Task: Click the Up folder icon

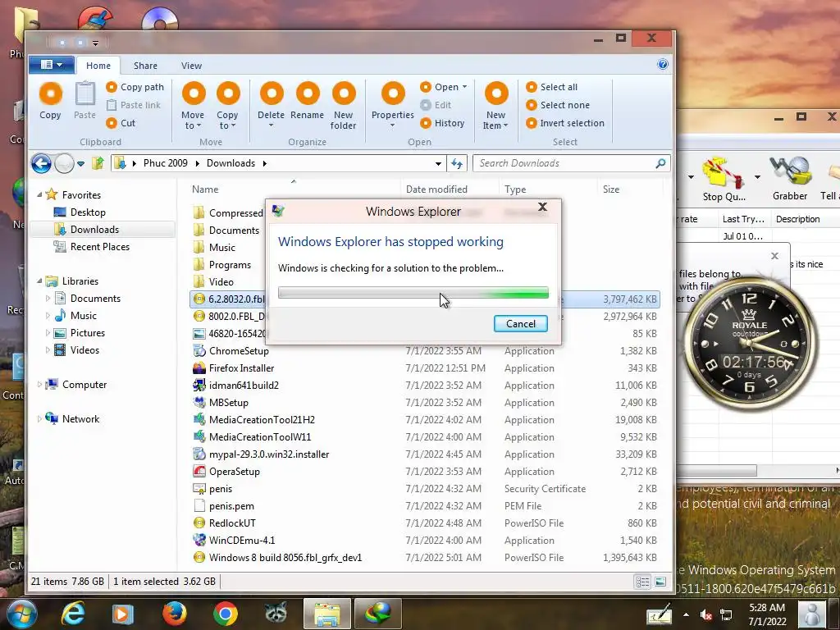Action: (98, 163)
